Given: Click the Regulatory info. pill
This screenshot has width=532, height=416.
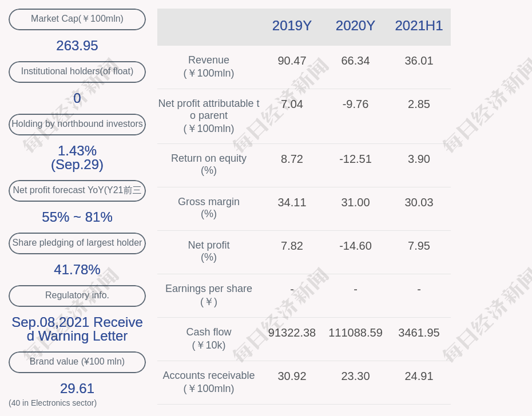Looking at the screenshot, I should (x=77, y=295).
